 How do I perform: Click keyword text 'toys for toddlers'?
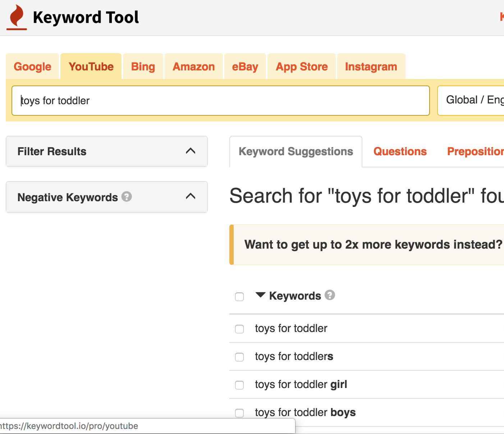coord(294,356)
